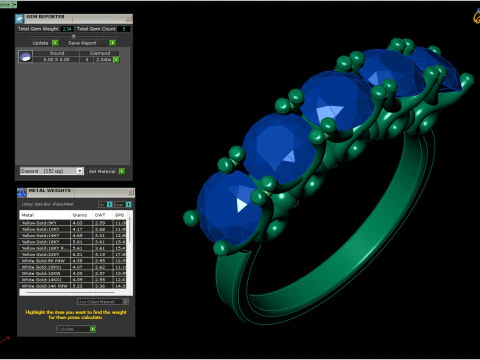
Task: Click the metal table horizontal scrollbar
Action: pos(70,293)
